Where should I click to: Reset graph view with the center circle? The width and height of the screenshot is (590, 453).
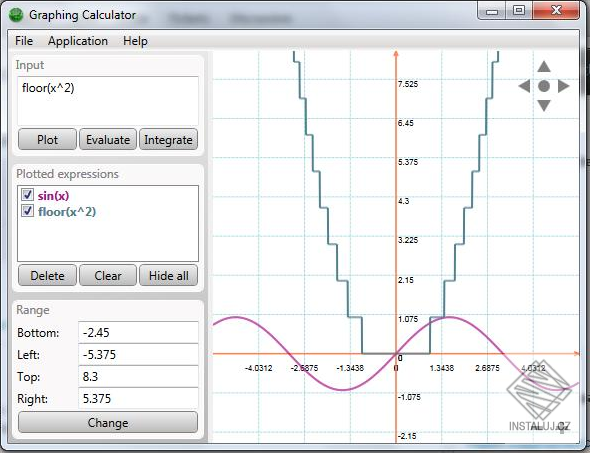tap(544, 86)
